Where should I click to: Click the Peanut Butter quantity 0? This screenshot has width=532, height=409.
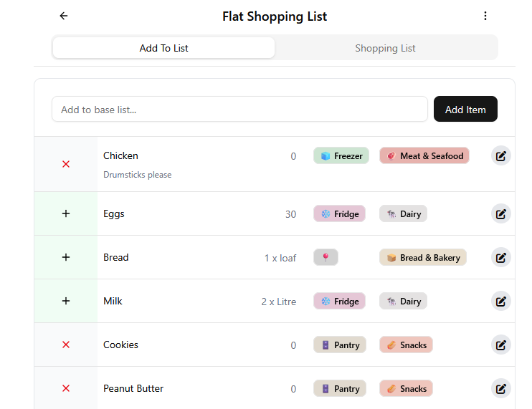coord(293,389)
